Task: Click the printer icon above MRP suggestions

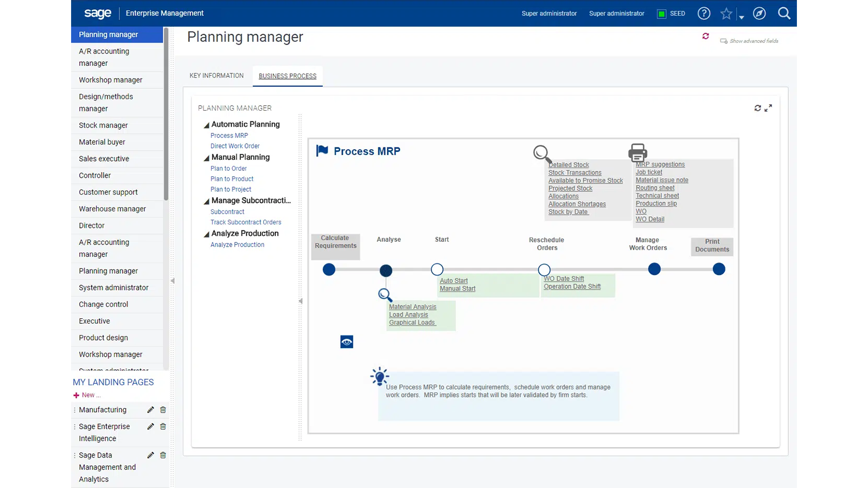Action: click(637, 152)
